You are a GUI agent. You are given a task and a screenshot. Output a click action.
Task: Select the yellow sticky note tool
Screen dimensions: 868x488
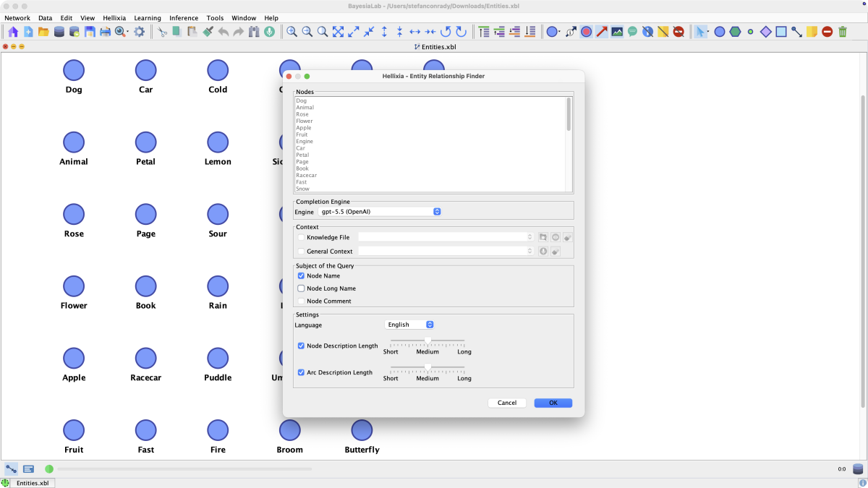[x=812, y=32]
